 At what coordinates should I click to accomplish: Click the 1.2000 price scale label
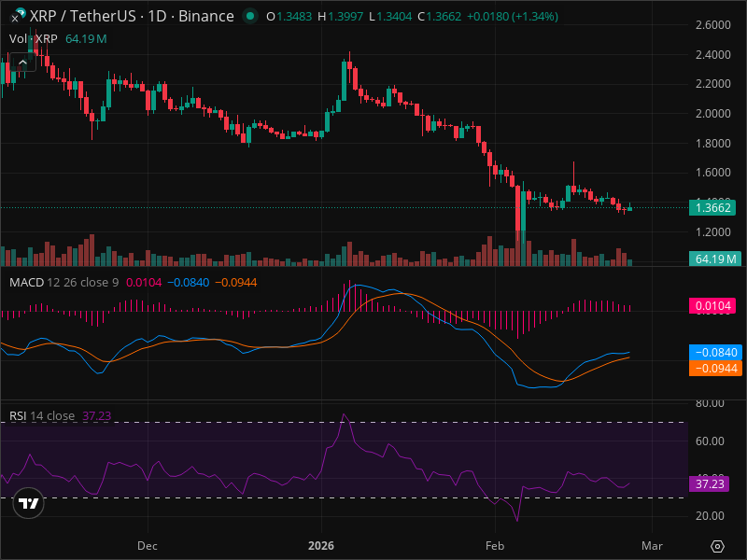(x=712, y=231)
